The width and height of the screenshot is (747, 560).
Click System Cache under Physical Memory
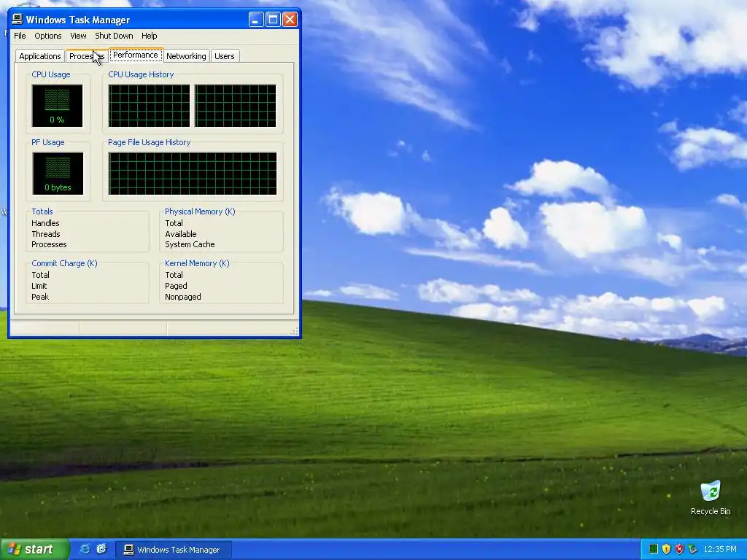[x=190, y=244]
